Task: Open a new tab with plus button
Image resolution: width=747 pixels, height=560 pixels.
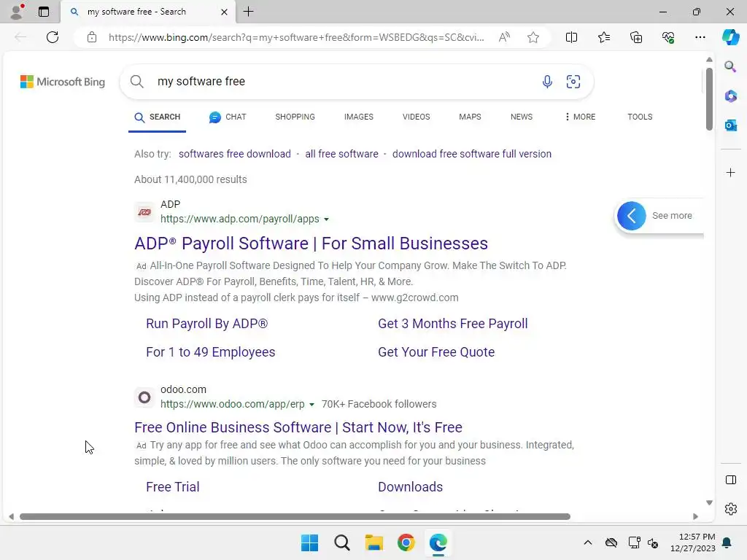Action: pos(248,12)
